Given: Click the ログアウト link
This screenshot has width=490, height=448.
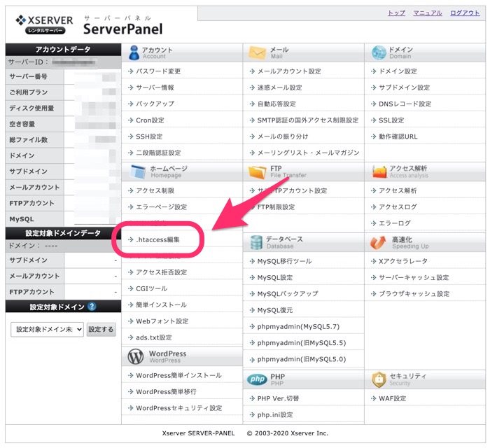Looking at the screenshot, I should [465, 13].
